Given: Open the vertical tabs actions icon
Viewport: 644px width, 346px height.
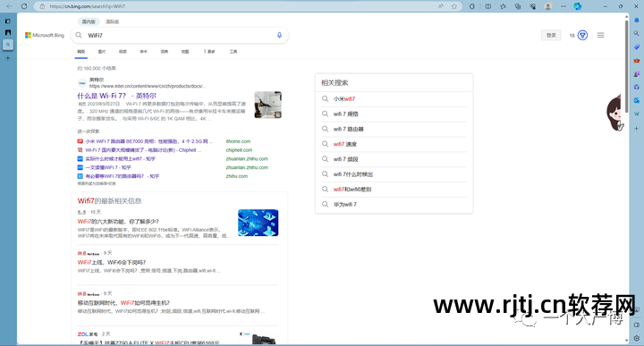Looking at the screenshot, I should tap(8, 21).
